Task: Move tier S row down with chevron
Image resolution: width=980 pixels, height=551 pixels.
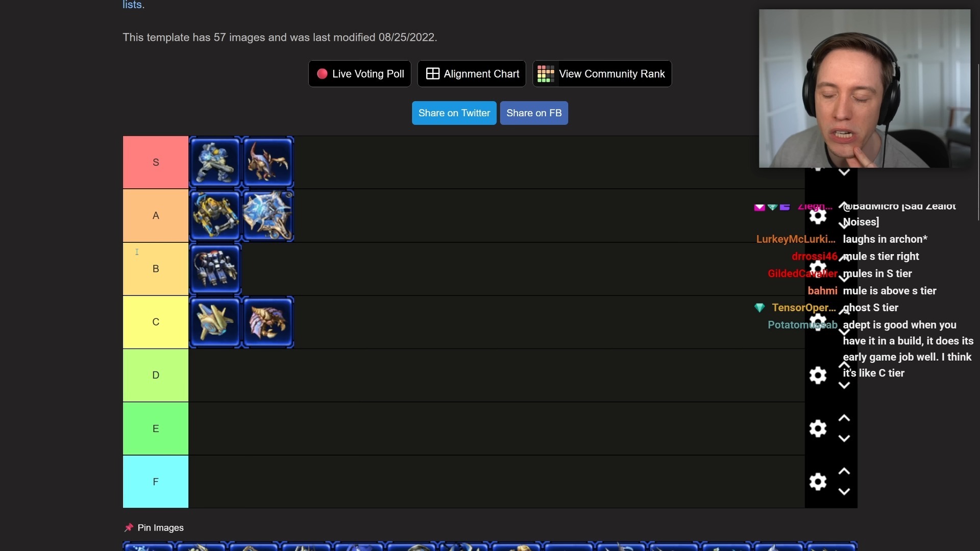Action: tap(844, 172)
